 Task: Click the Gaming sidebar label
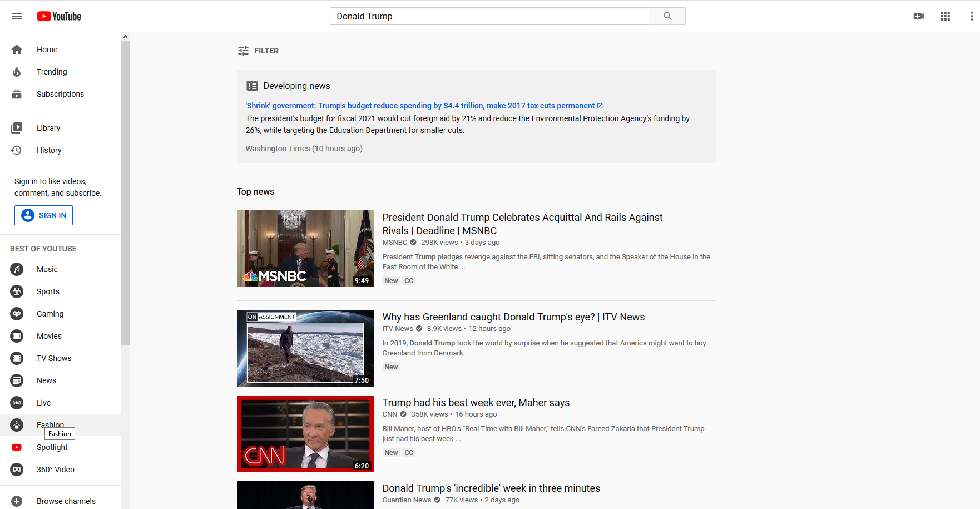click(x=50, y=314)
